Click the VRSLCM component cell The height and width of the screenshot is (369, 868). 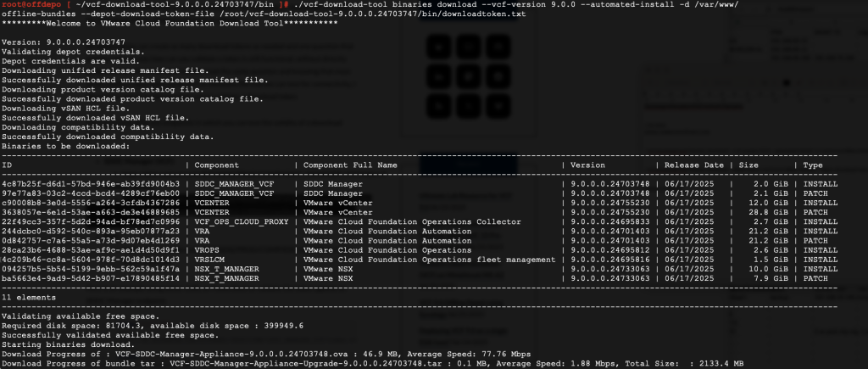[x=208, y=260]
